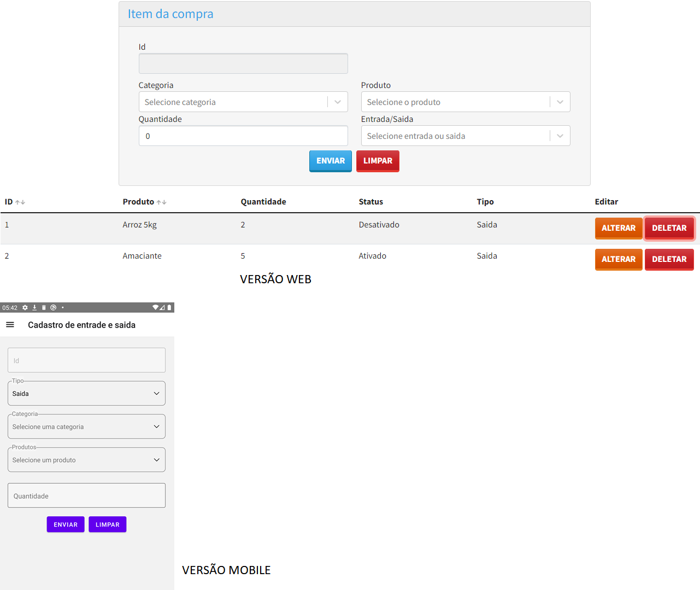Screen dimensions: 700x590
Task: Tap the download icon in status bar
Action: click(x=34, y=308)
